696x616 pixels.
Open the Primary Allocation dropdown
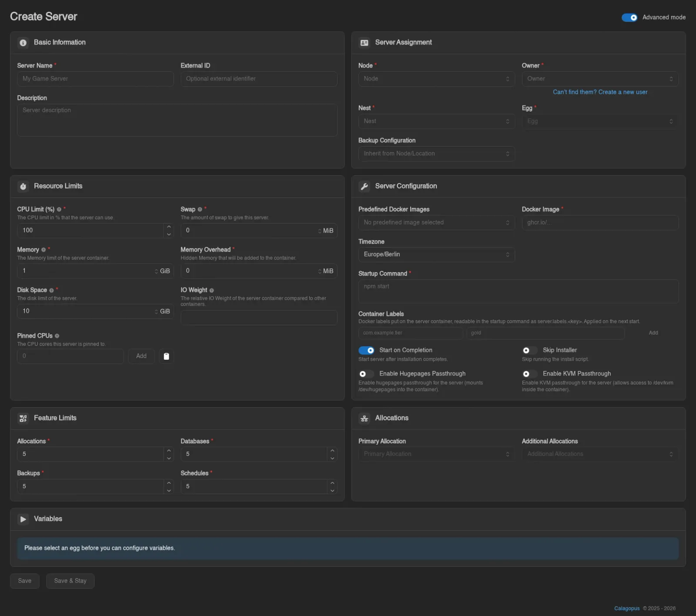[436, 454]
